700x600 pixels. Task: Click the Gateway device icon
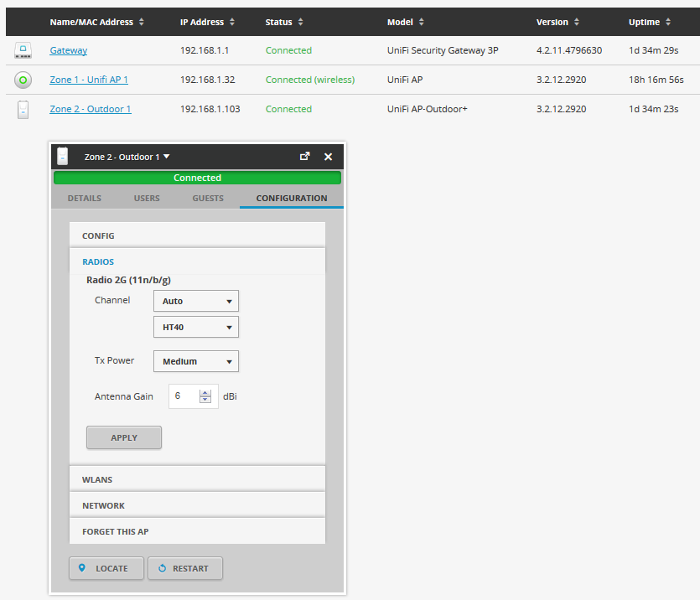click(23, 51)
